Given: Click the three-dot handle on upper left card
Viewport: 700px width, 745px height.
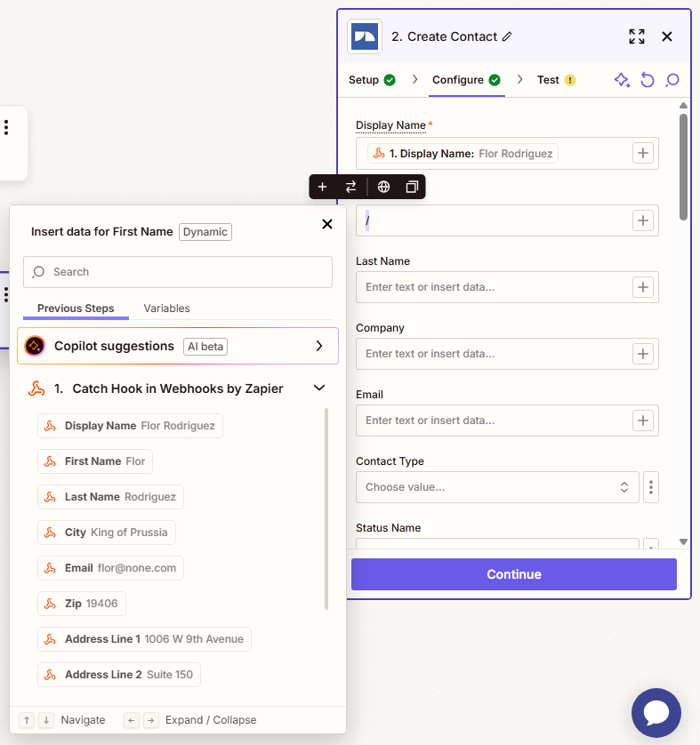Looking at the screenshot, I should (x=6, y=127).
